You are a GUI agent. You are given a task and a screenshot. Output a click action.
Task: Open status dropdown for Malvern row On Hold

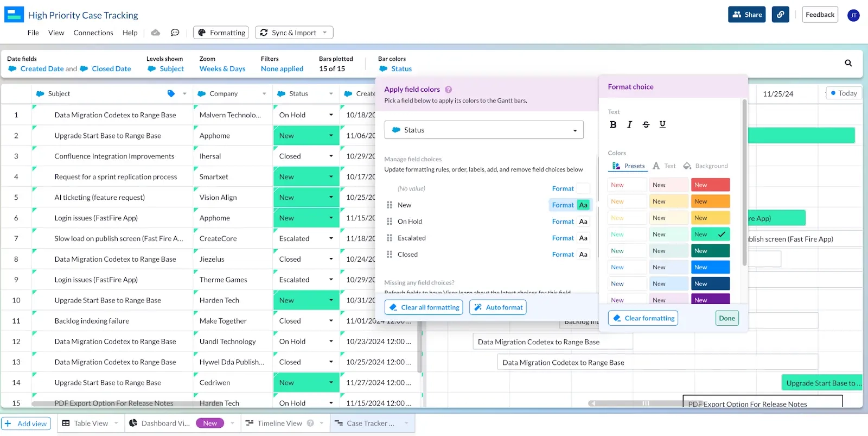331,115
